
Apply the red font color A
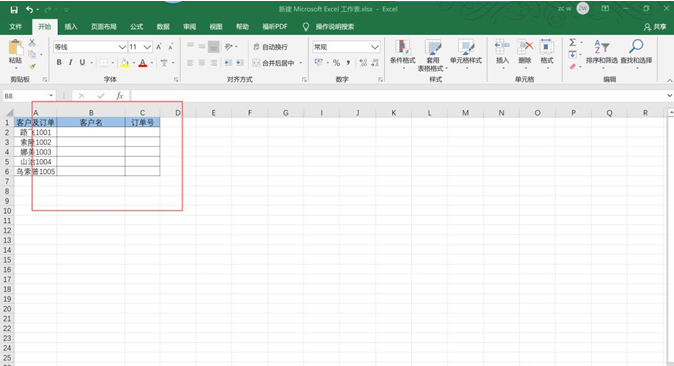coord(143,63)
